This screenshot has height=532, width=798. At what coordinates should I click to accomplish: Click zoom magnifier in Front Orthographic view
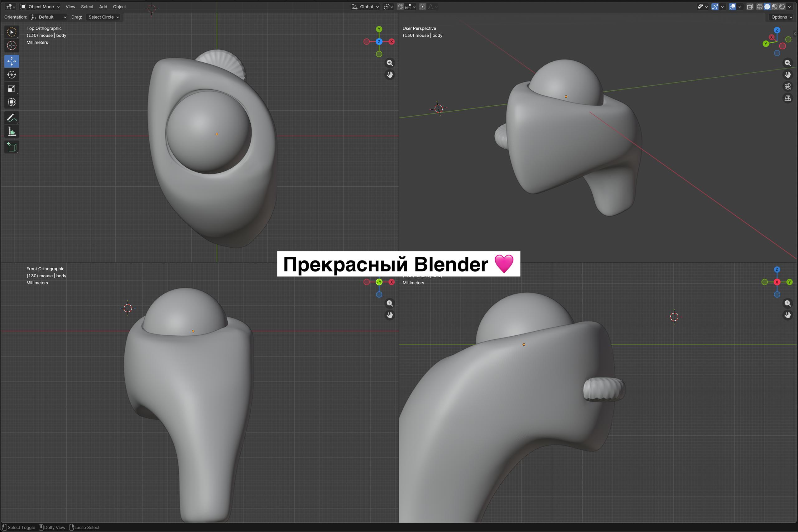click(x=390, y=303)
